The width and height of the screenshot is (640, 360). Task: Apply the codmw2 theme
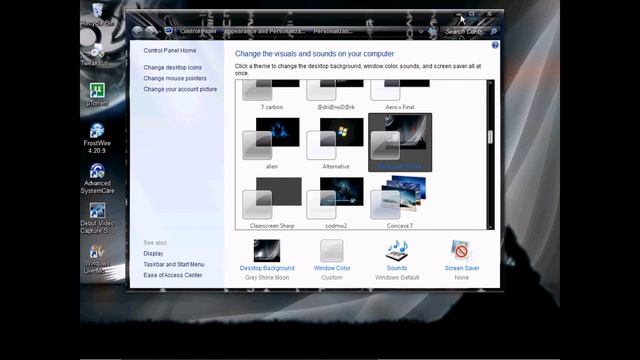click(x=336, y=202)
